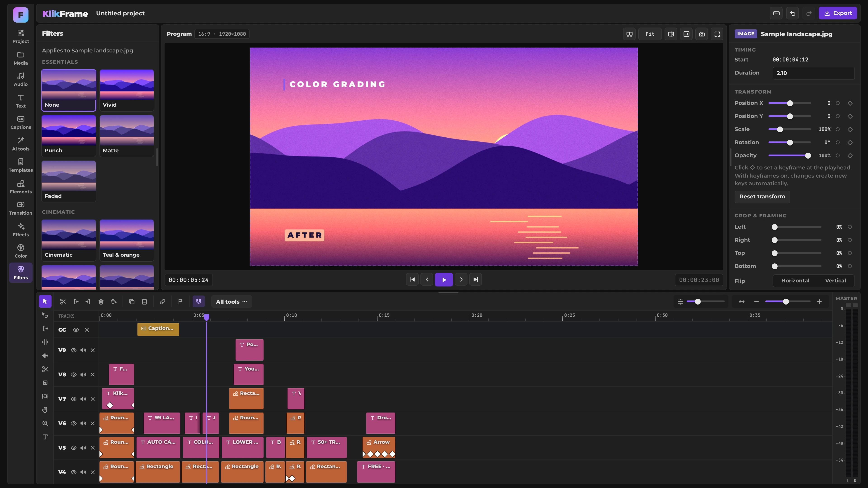Select the zoom magnifier tool in timeline sidebar

tap(45, 423)
